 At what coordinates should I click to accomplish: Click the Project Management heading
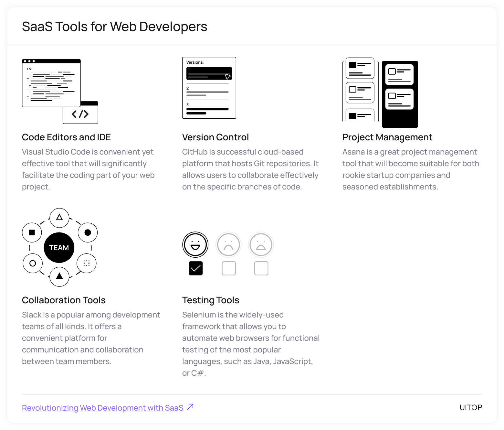point(387,137)
